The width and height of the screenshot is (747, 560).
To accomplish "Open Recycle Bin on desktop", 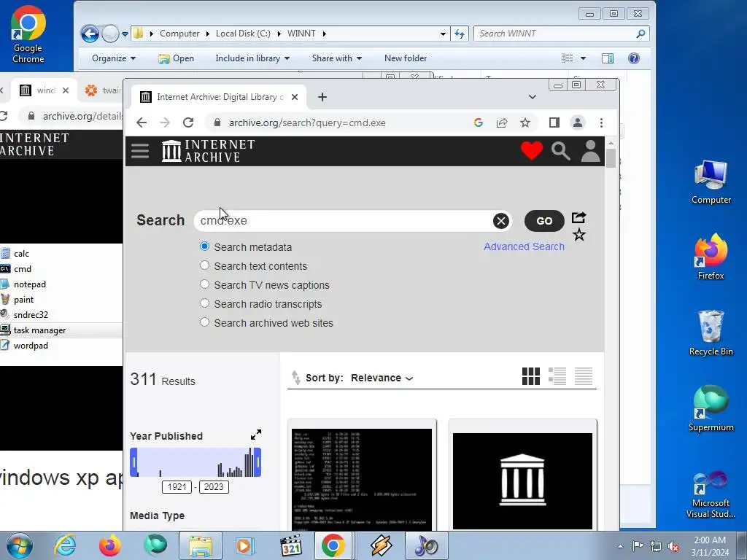I will point(711,332).
